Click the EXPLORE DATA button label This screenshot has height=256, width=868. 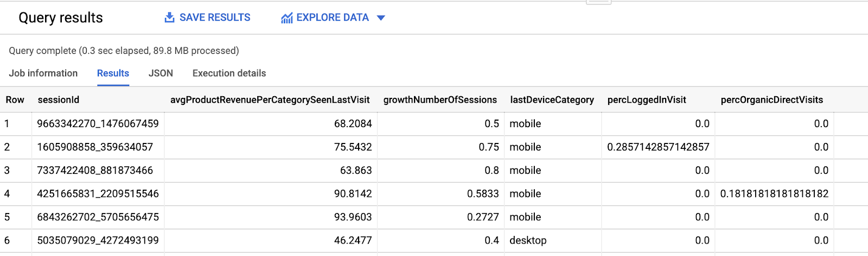pyautogui.click(x=333, y=17)
